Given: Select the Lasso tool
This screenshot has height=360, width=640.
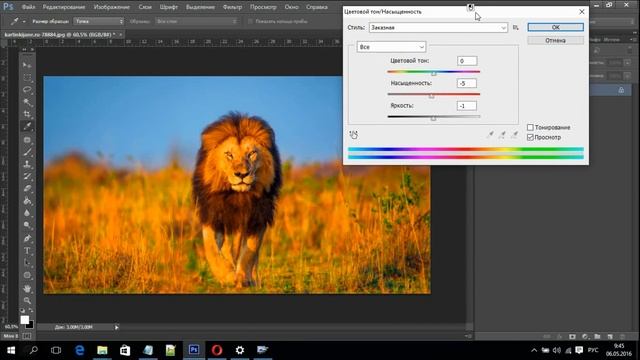Looking at the screenshot, I should tap(27, 89).
